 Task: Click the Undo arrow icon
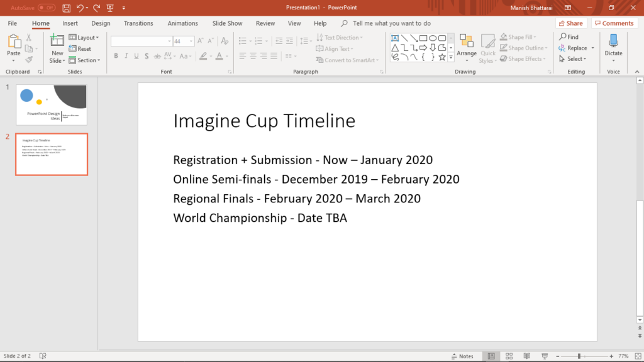pos(80,8)
